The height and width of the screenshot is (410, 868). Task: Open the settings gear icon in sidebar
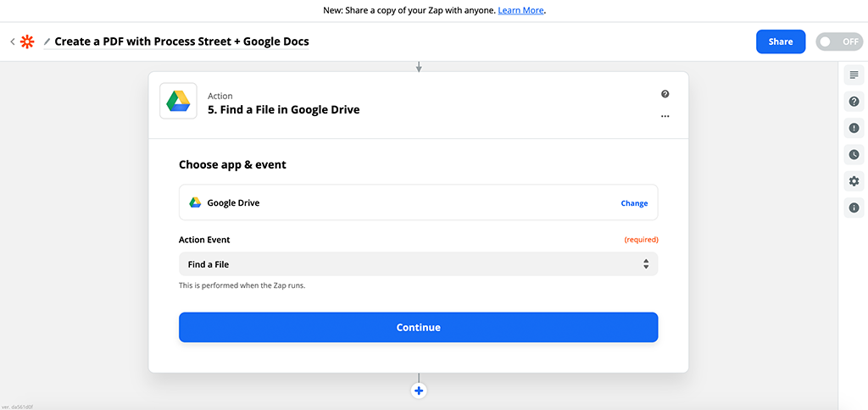tap(854, 181)
